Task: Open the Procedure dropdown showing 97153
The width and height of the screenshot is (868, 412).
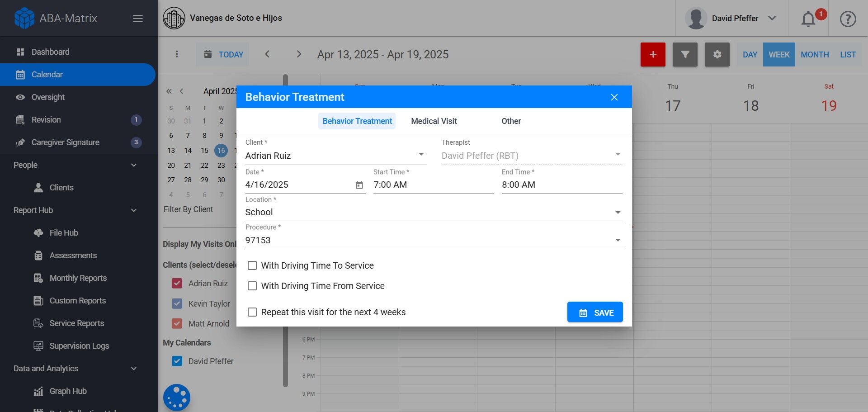Action: [433, 240]
